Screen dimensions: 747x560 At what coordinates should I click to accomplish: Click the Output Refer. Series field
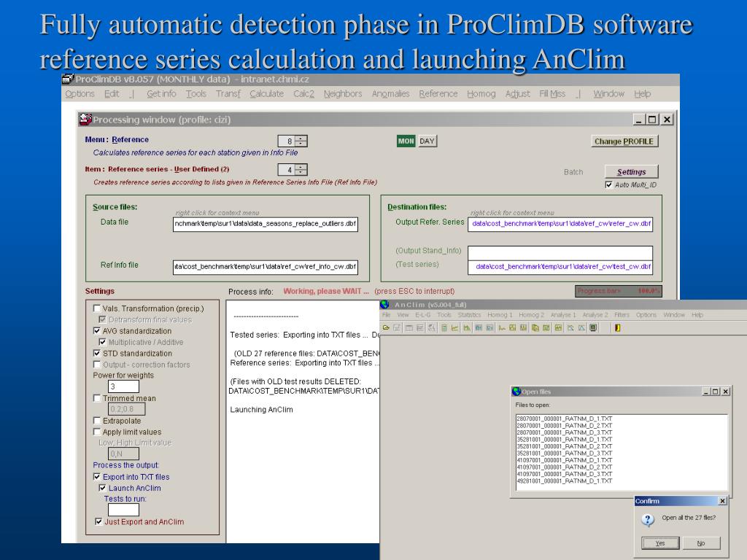[560, 224]
